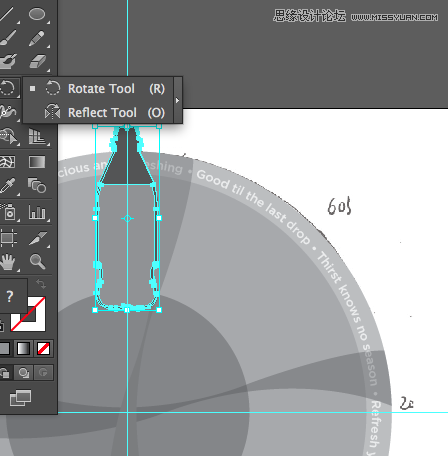This screenshot has height=456, width=448.
Task: Select the Shape Builder tool
Action: (8, 136)
